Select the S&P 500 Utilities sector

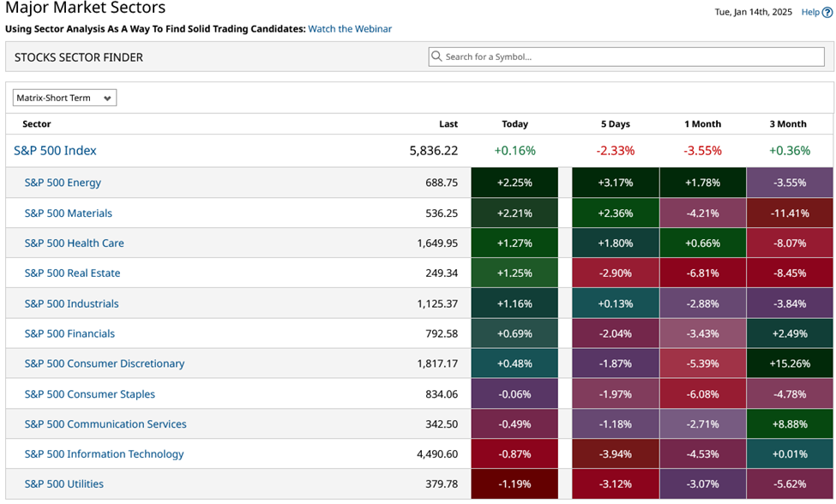[x=63, y=483]
